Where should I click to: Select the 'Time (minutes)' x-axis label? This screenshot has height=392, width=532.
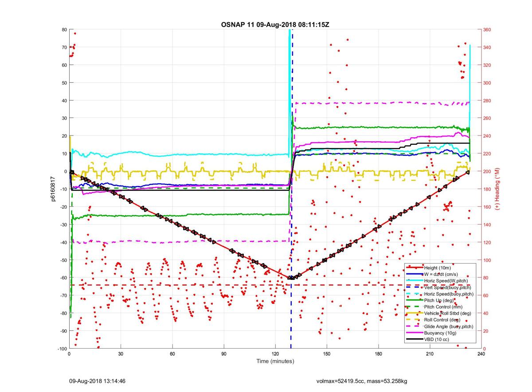click(275, 361)
